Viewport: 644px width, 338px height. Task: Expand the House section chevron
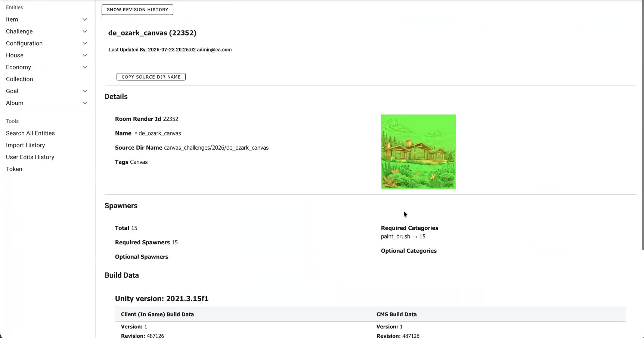click(x=85, y=55)
